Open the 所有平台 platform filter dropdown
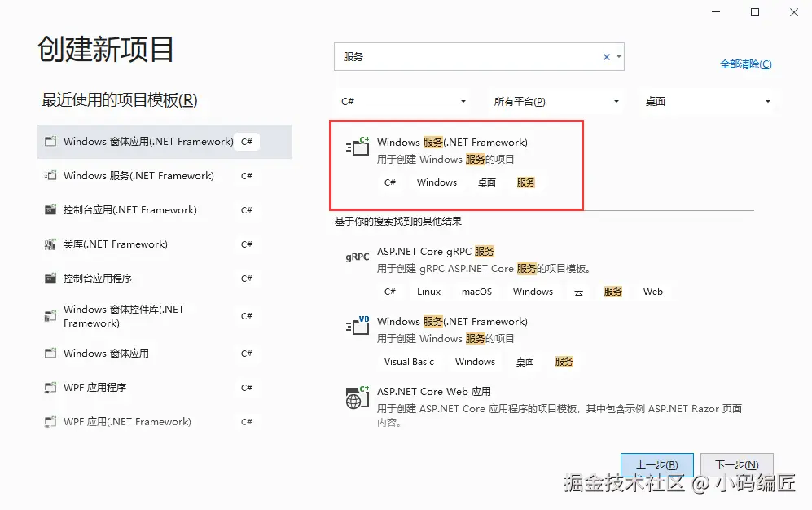812x510 pixels. click(556, 102)
